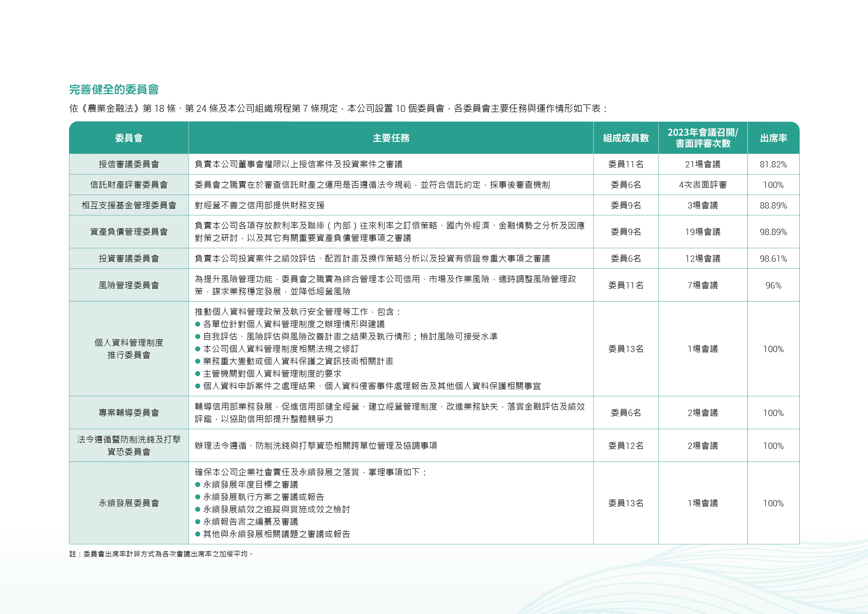The width and height of the screenshot is (868, 614).
Task: Click the line 推動個人資料管理政策及執行安全管理等工作
Action: click(x=297, y=312)
